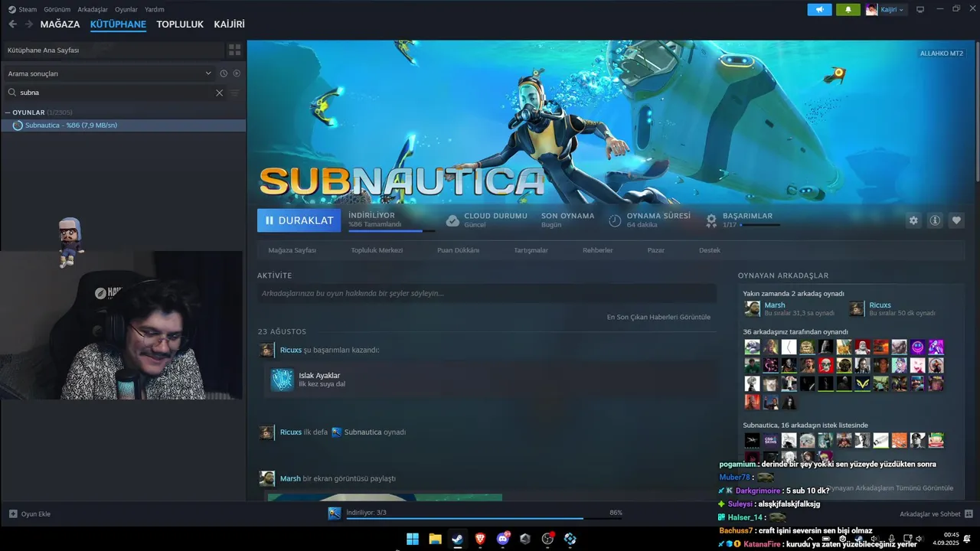This screenshot has height=551, width=980.
Task: Open the Oyunlar menu
Action: pyautogui.click(x=126, y=9)
